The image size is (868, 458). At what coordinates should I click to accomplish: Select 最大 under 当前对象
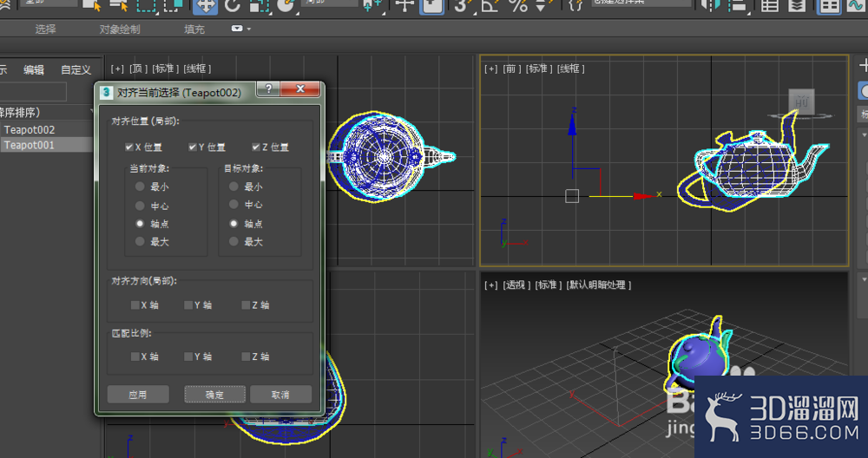140,242
